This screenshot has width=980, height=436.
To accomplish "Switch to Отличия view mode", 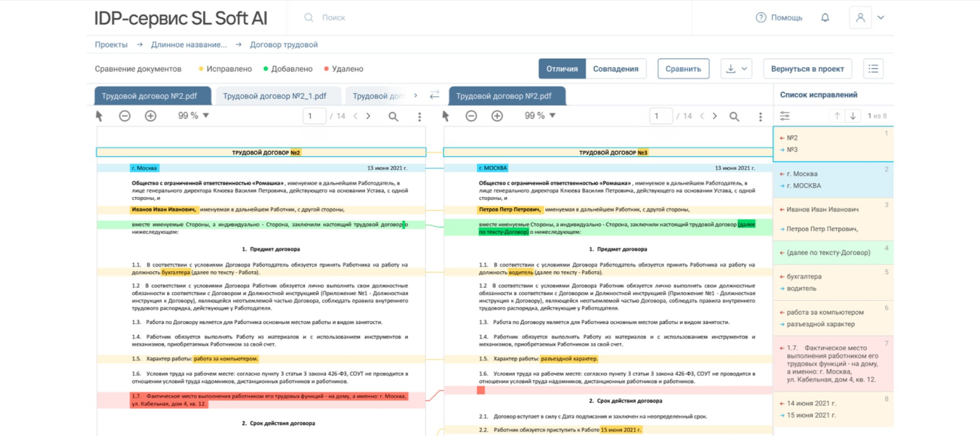I will tap(562, 68).
